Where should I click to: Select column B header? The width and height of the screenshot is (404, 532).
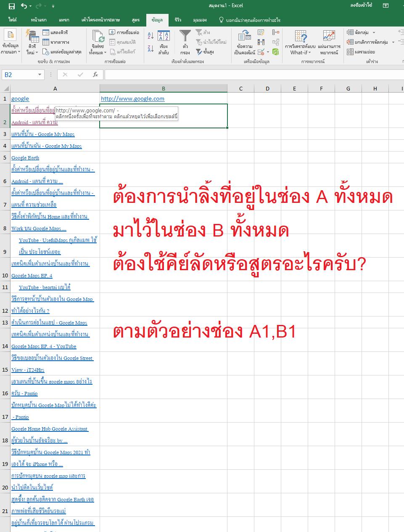pos(164,88)
